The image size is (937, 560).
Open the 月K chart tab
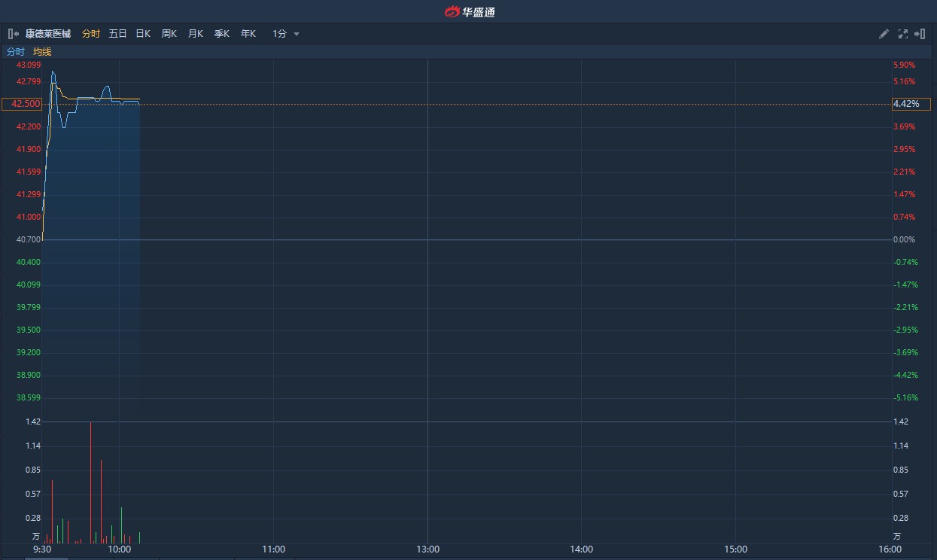(196, 34)
